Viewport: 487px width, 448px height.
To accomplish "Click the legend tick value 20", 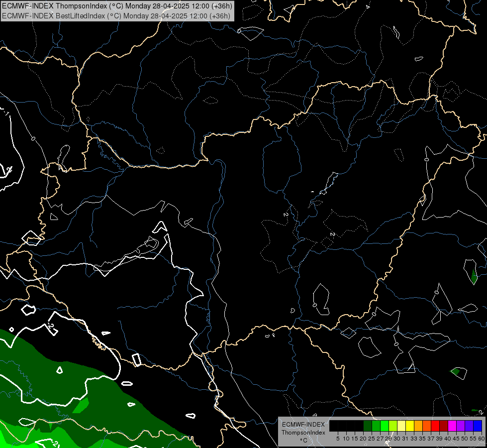I will click(363, 439).
